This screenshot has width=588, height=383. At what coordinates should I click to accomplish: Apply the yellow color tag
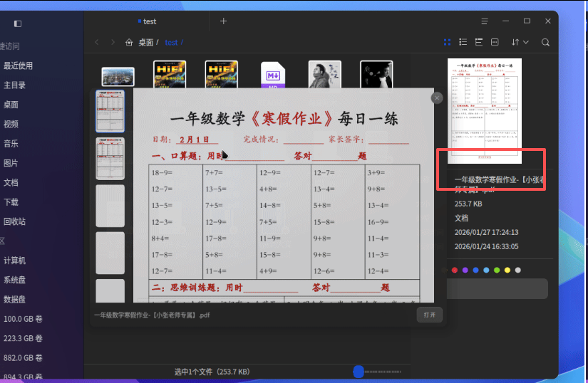(x=507, y=270)
